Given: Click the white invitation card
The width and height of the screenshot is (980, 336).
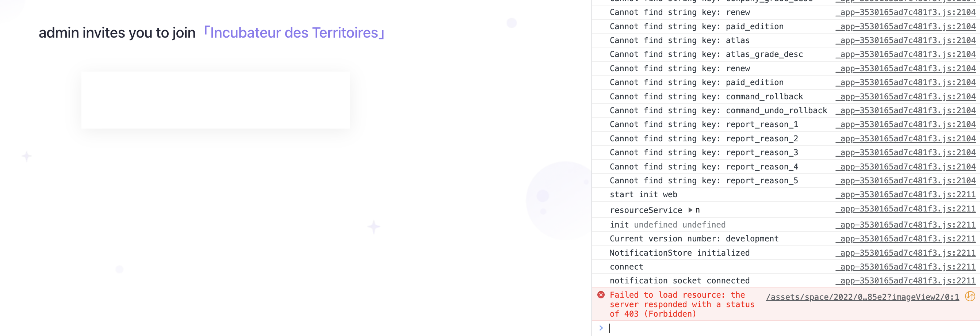Looking at the screenshot, I should tap(215, 100).
